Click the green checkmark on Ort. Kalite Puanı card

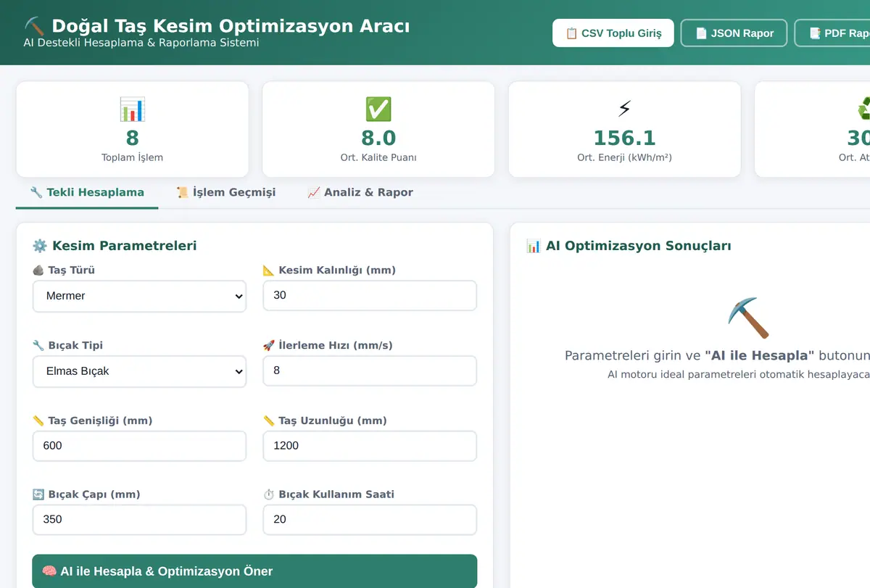(378, 109)
